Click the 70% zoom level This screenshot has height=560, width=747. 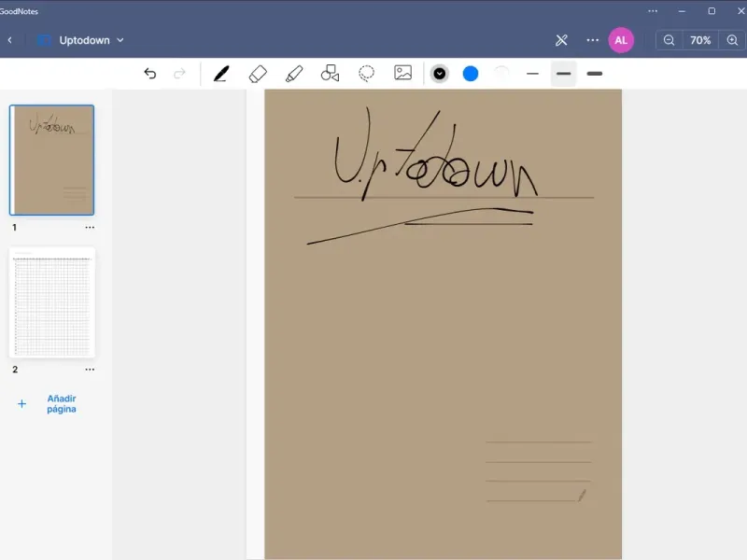tap(700, 40)
